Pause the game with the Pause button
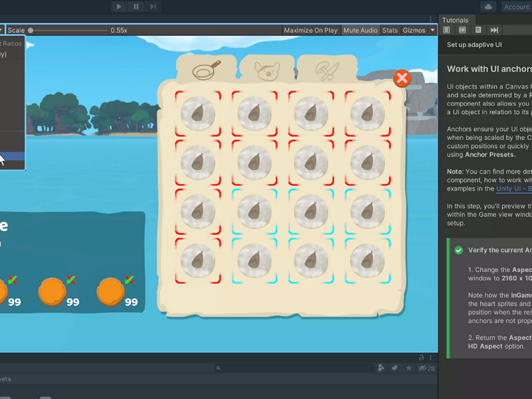 pyautogui.click(x=136, y=7)
